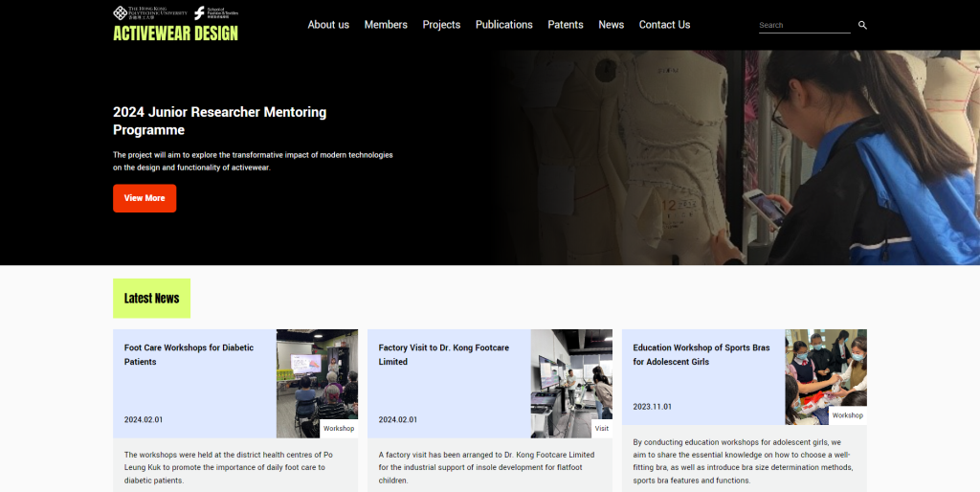Image resolution: width=980 pixels, height=492 pixels.
Task: Click the ACTIVEWEAR DESIGN site title
Action: tap(175, 34)
